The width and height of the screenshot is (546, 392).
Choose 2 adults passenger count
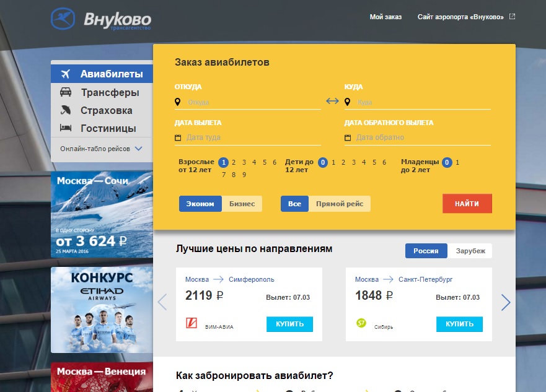pos(234,162)
